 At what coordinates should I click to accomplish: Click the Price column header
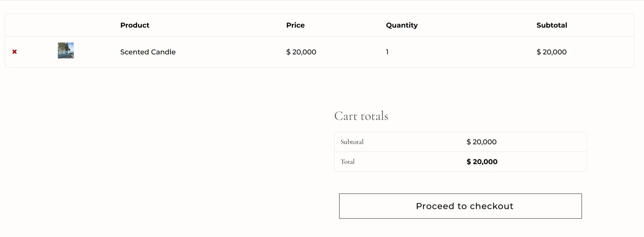coord(295,25)
